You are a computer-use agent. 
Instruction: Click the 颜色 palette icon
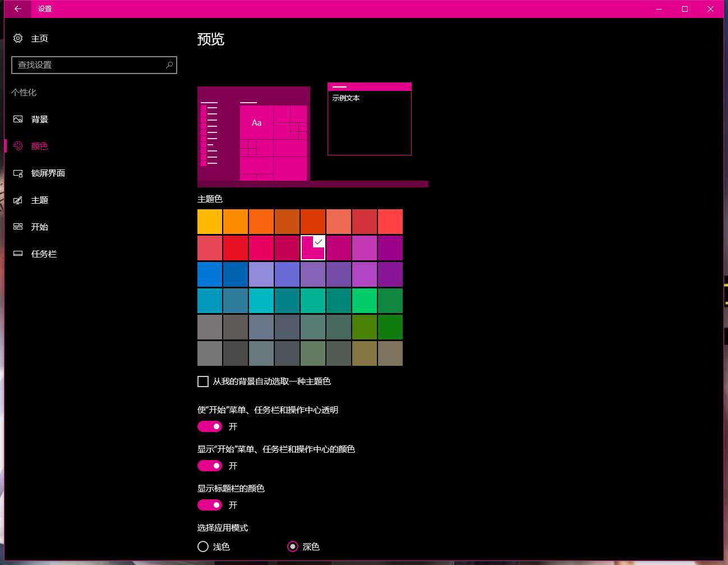18,146
